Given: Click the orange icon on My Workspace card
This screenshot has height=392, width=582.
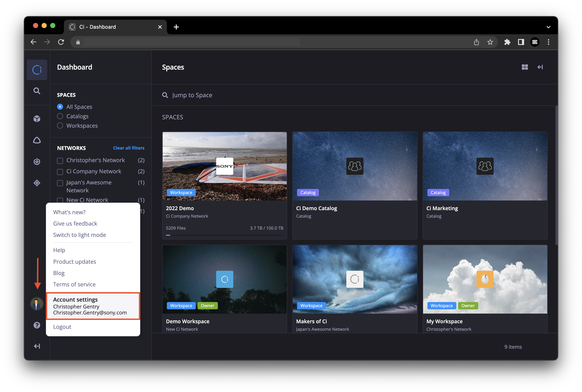Looking at the screenshot, I should [x=485, y=279].
